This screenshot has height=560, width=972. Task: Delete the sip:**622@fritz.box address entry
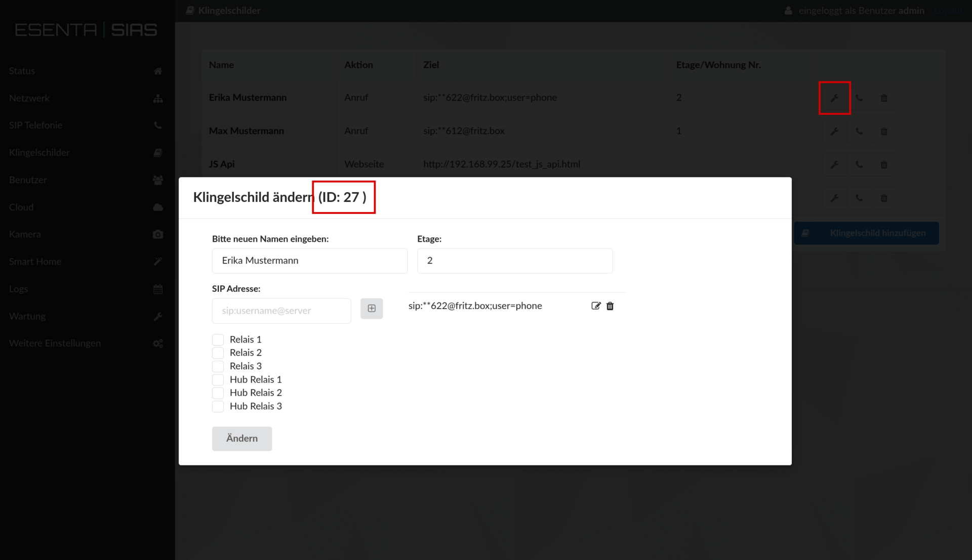pos(610,306)
